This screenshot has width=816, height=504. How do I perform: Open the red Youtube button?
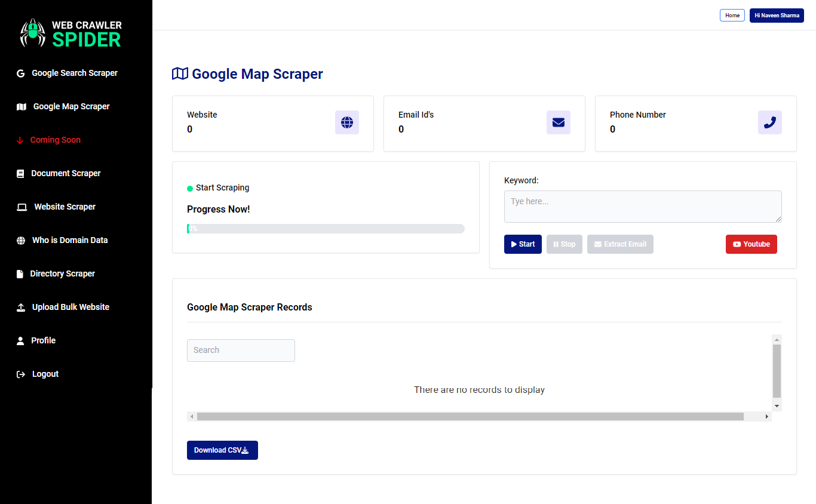(751, 244)
